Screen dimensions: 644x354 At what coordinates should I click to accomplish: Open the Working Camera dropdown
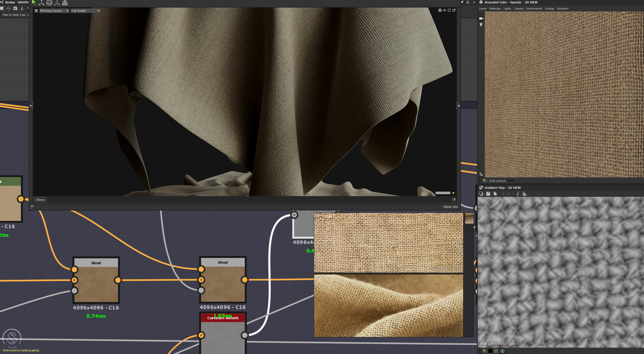54,11
